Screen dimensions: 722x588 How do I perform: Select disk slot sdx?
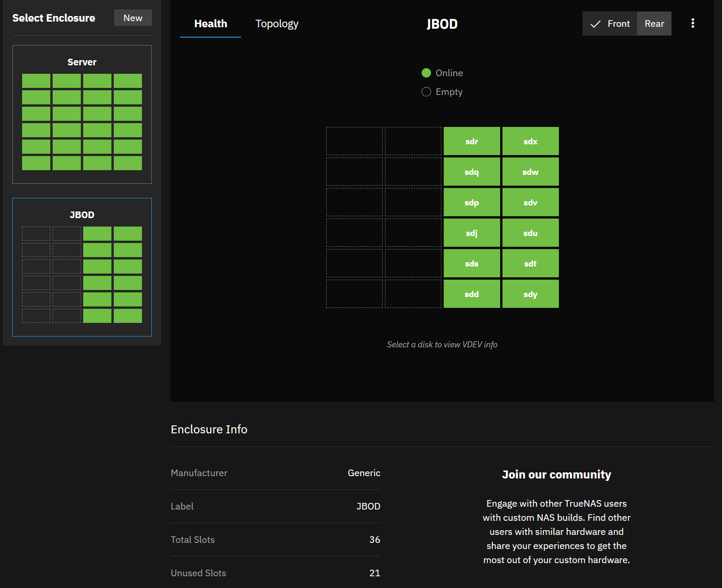530,141
